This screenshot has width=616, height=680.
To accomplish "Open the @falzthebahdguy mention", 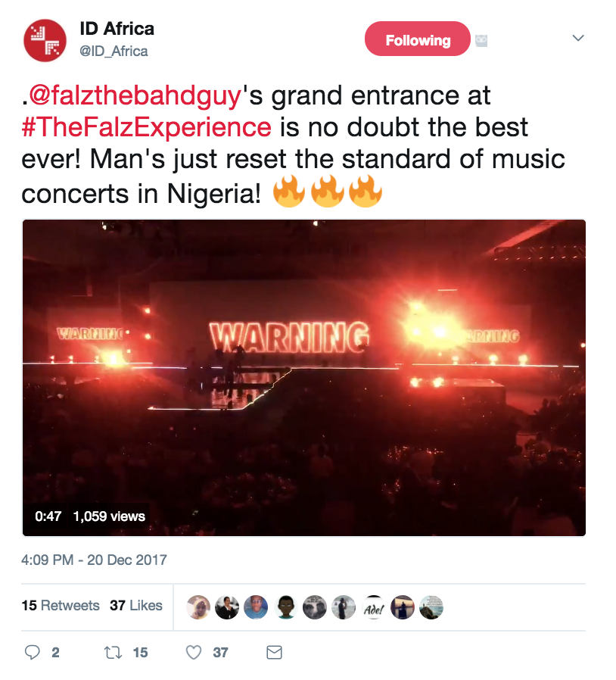I will pos(135,96).
